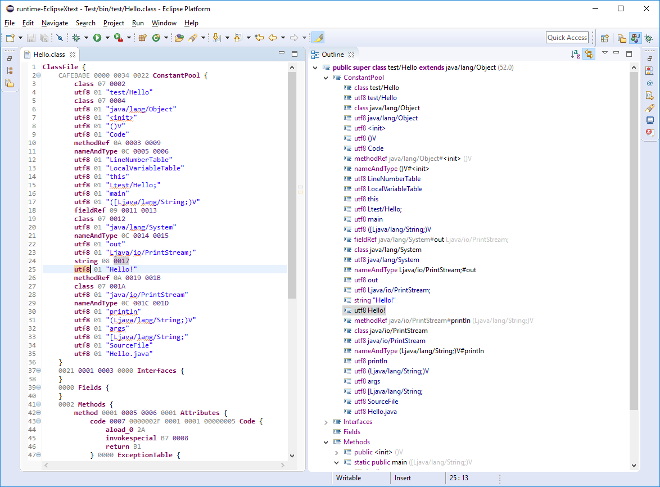
Task: Select 'string "Hello!"' item in Outline
Action: 372,300
